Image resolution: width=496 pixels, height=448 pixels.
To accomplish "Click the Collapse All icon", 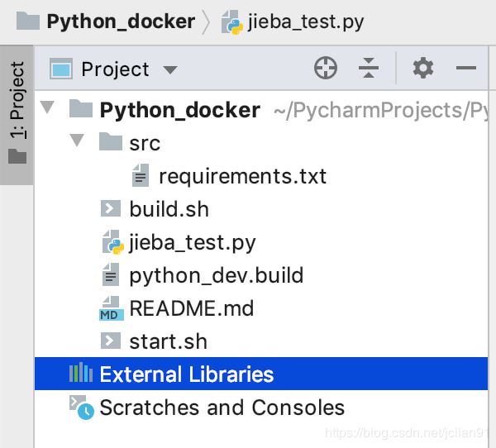I will (370, 69).
